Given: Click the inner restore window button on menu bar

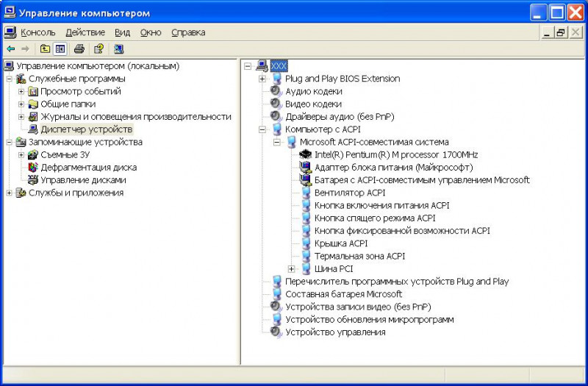Looking at the screenshot, I should tap(561, 32).
